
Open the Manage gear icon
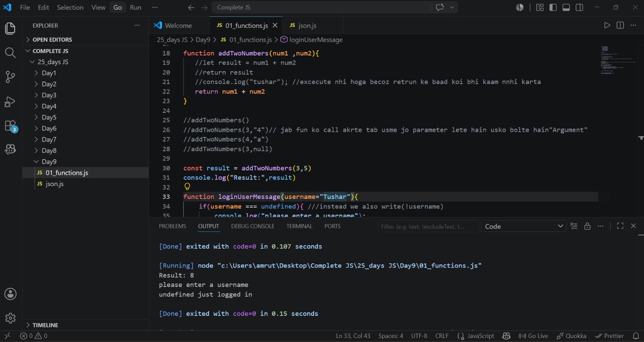[10, 318]
